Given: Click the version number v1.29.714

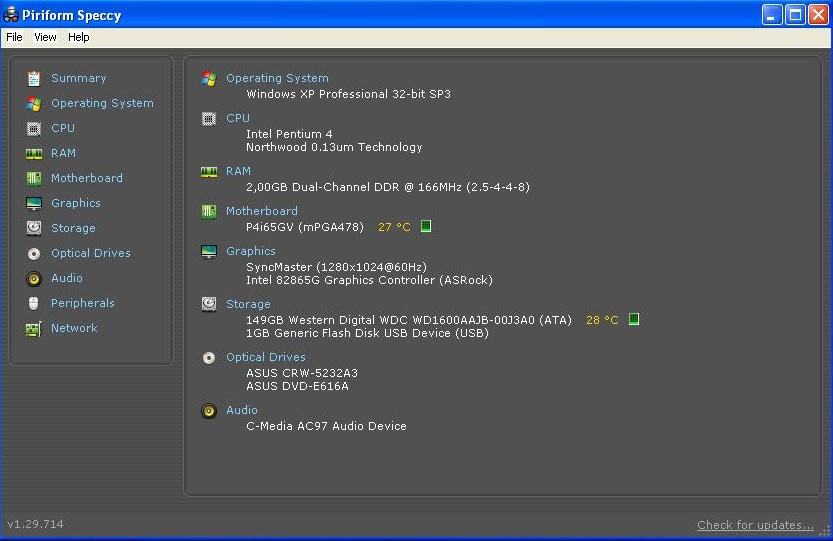Looking at the screenshot, I should [35, 524].
